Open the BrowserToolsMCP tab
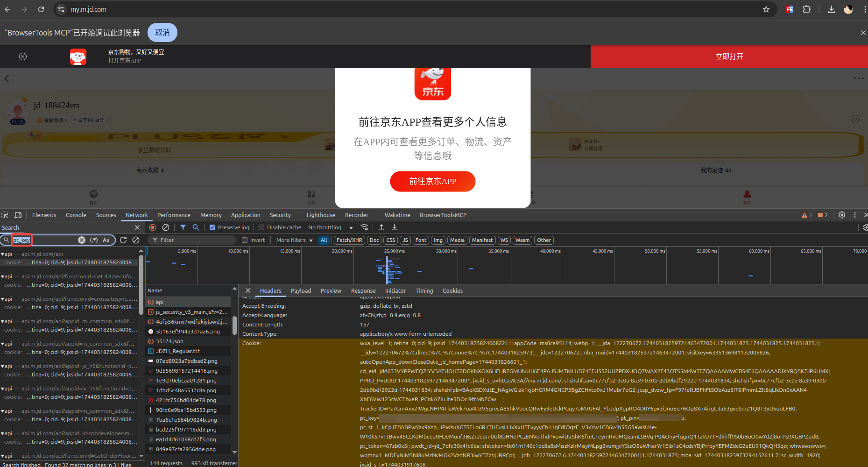The image size is (868, 467). (443, 215)
